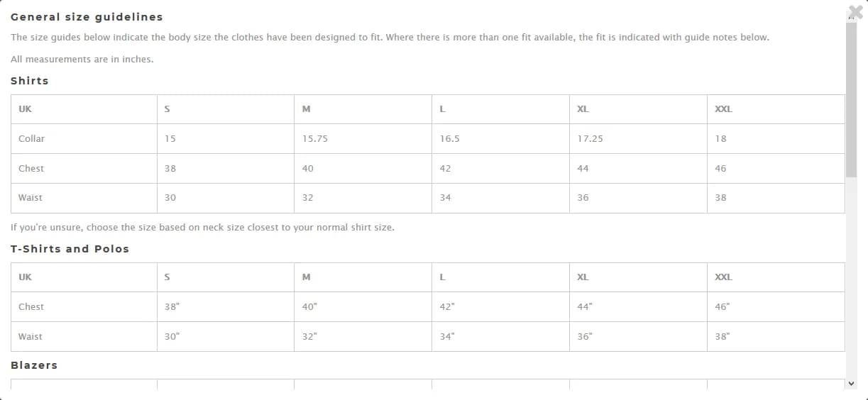Screen dimensions: 868x400
Task: Click the T-Shirts and Polos heading
Action: coord(70,249)
